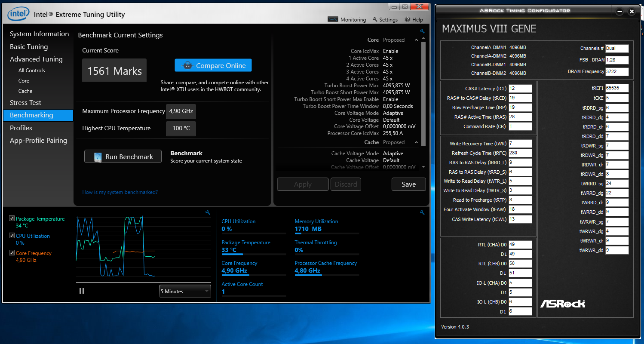The width and height of the screenshot is (644, 344).
Task: Click the tRFC Refresh Cycle Time field
Action: click(x=520, y=153)
